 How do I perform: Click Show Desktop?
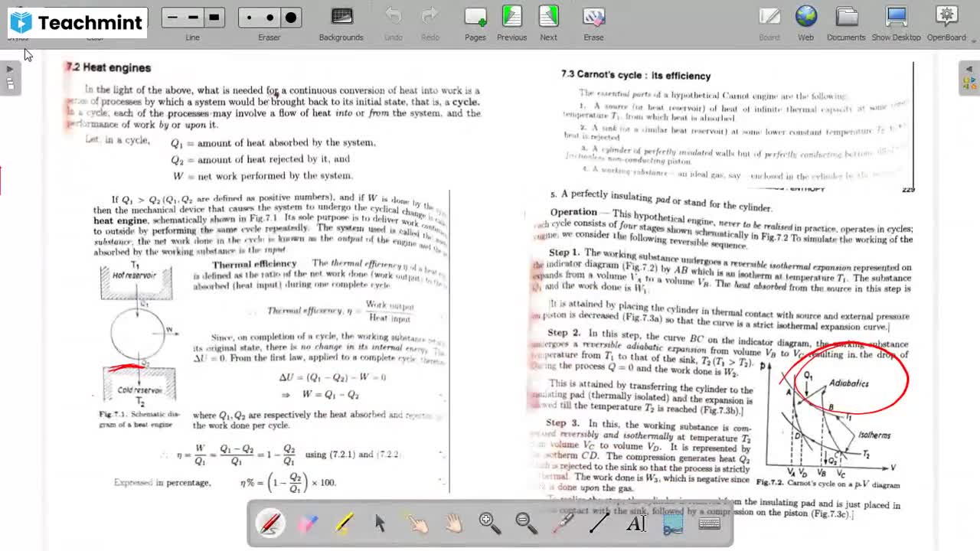(x=896, y=24)
